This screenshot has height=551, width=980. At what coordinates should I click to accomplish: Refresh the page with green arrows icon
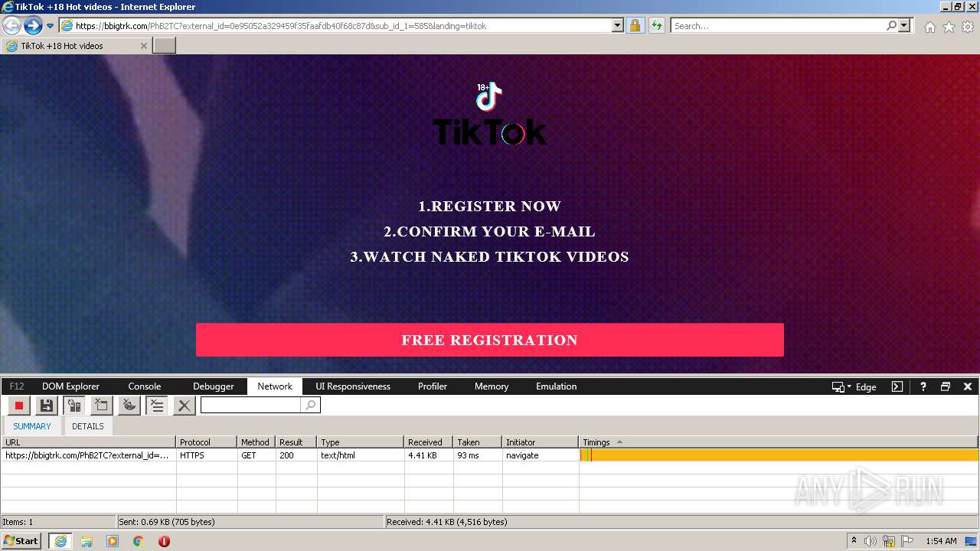click(656, 25)
